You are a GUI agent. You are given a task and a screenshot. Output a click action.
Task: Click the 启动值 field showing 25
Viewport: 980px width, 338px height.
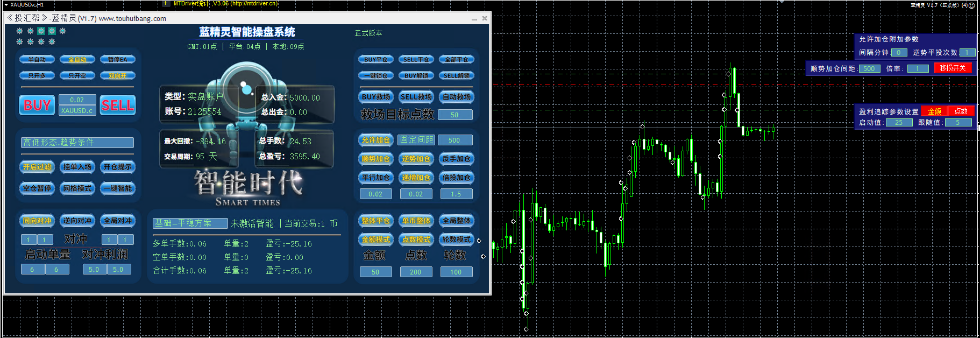(x=899, y=122)
